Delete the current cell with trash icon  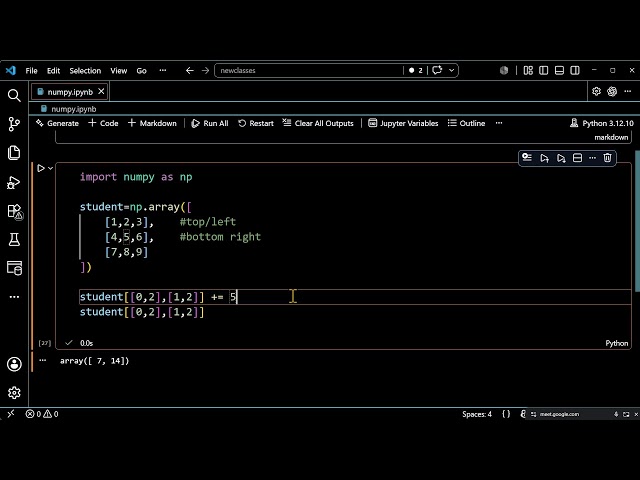pos(607,158)
